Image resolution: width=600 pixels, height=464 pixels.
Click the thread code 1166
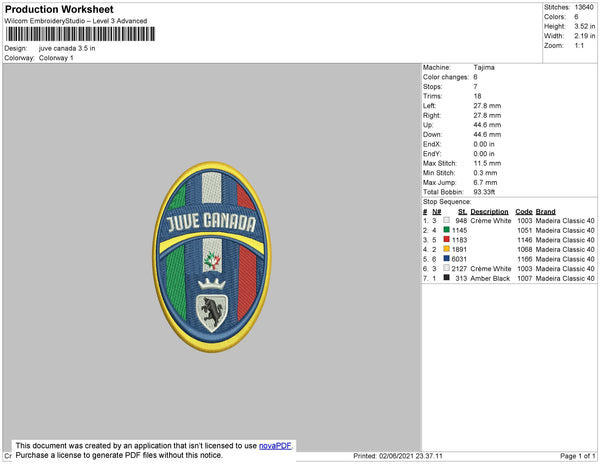[x=525, y=259]
